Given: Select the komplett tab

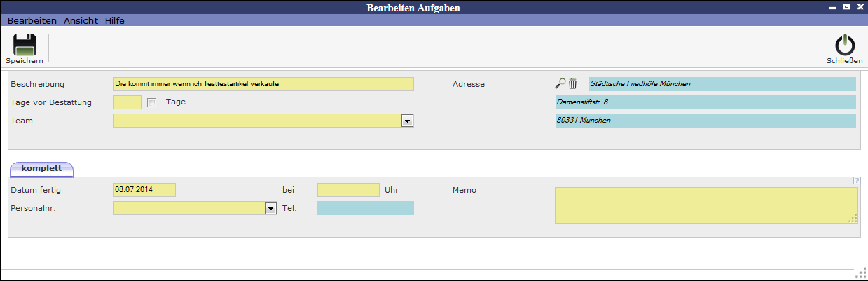Looking at the screenshot, I should pyautogui.click(x=41, y=169).
